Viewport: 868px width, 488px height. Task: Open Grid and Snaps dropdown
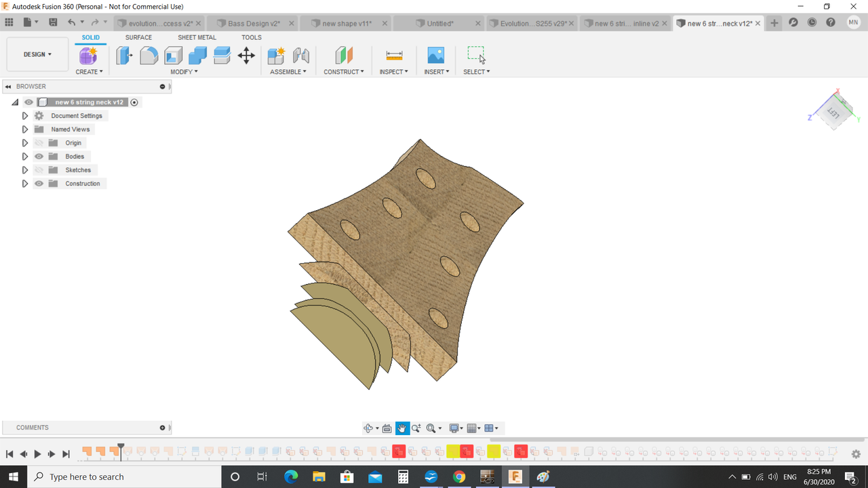(474, 428)
